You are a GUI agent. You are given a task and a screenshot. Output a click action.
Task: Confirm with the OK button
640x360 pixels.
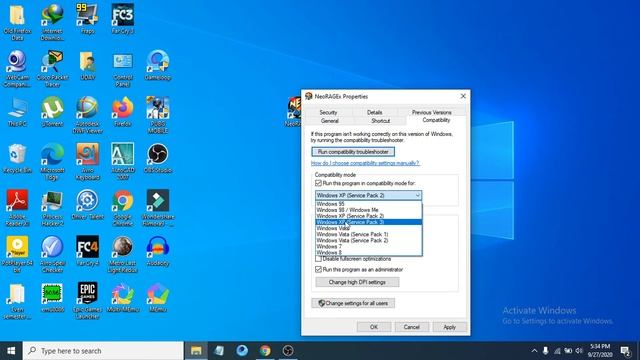[374, 327]
